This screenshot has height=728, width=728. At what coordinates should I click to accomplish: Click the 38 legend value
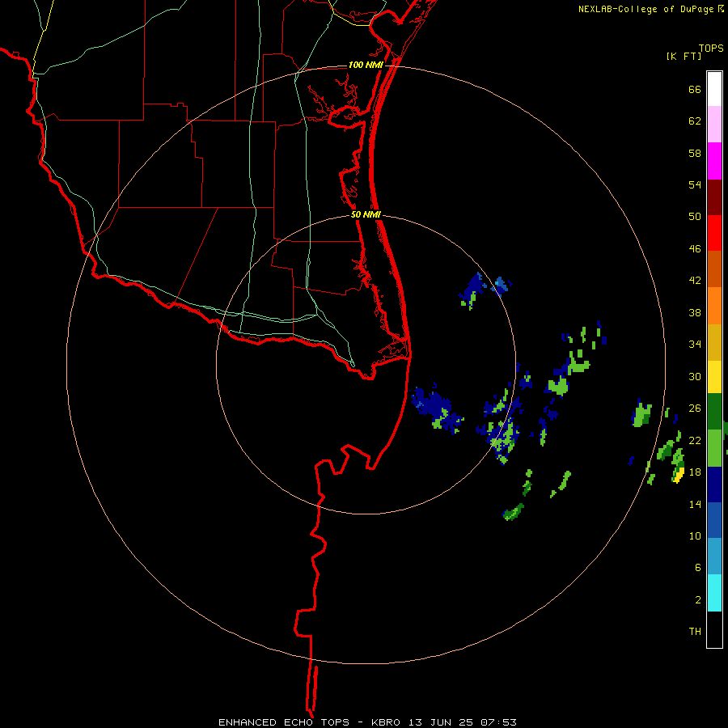[x=695, y=313]
